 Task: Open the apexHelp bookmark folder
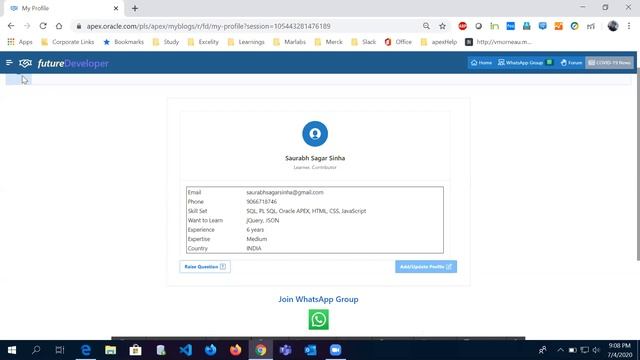439,42
